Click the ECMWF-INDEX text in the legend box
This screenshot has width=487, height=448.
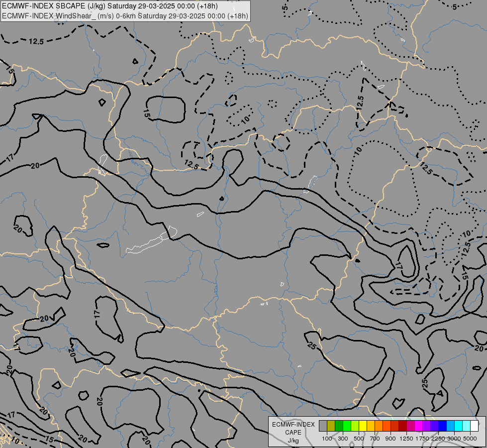(x=293, y=425)
